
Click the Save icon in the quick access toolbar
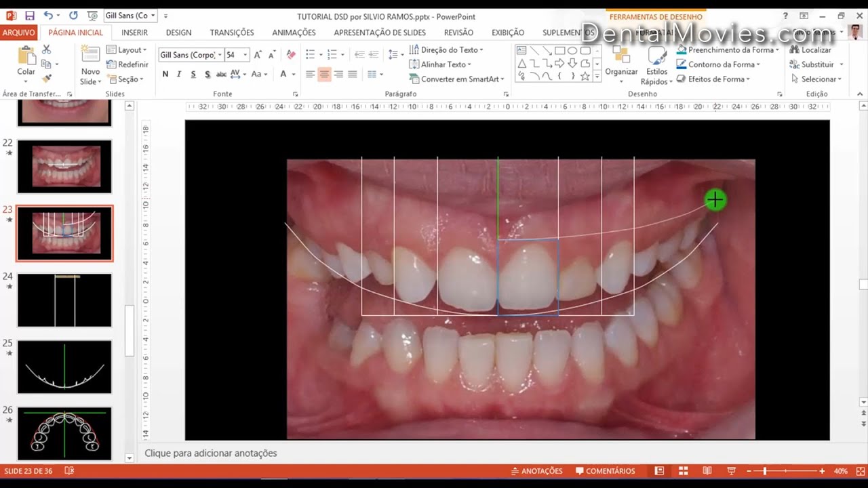pos(30,15)
